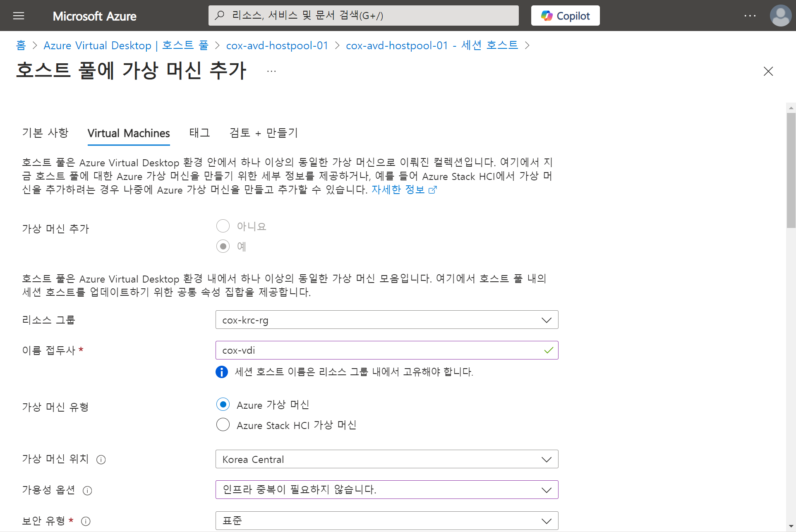Select the Virtual Machines tab

click(x=129, y=133)
